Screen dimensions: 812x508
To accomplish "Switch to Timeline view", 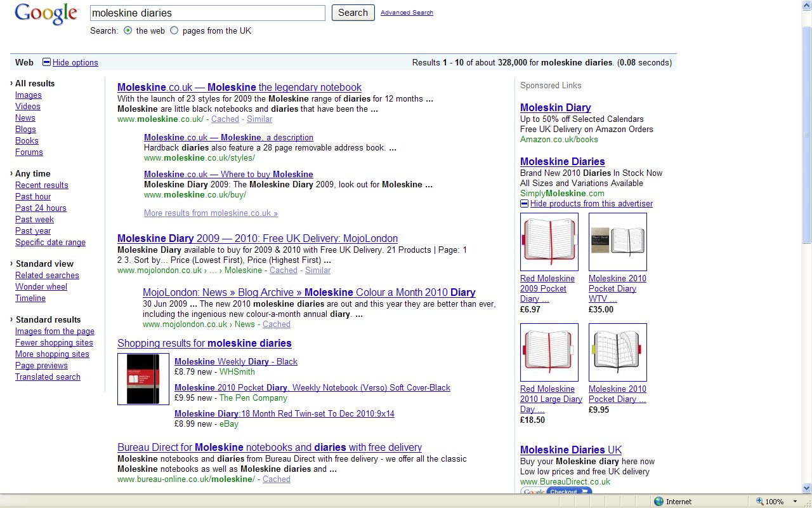I will click(x=30, y=298).
